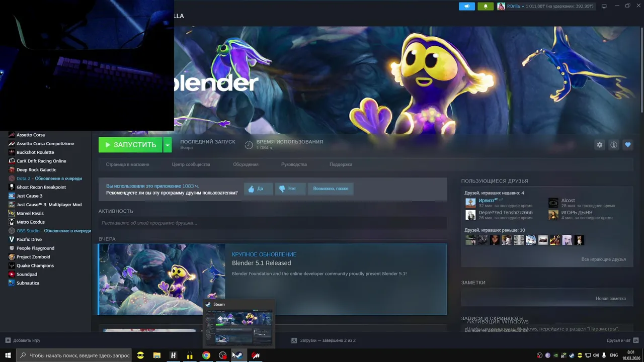Image resolution: width=644 pixels, height=362 pixels.
Task: Click the Dota 2 library icon
Action: pos(12,178)
